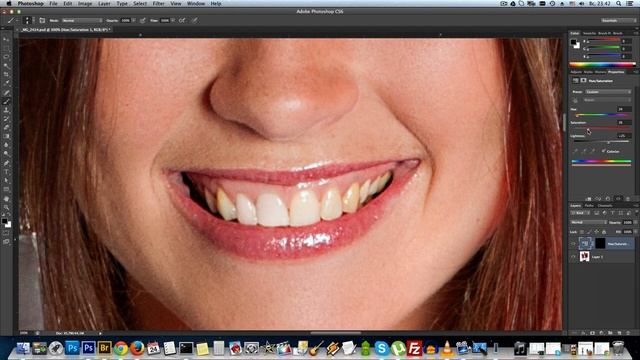This screenshot has width=640, height=360.
Task: Select the Eyedropper tool
Action: (x=6, y=83)
